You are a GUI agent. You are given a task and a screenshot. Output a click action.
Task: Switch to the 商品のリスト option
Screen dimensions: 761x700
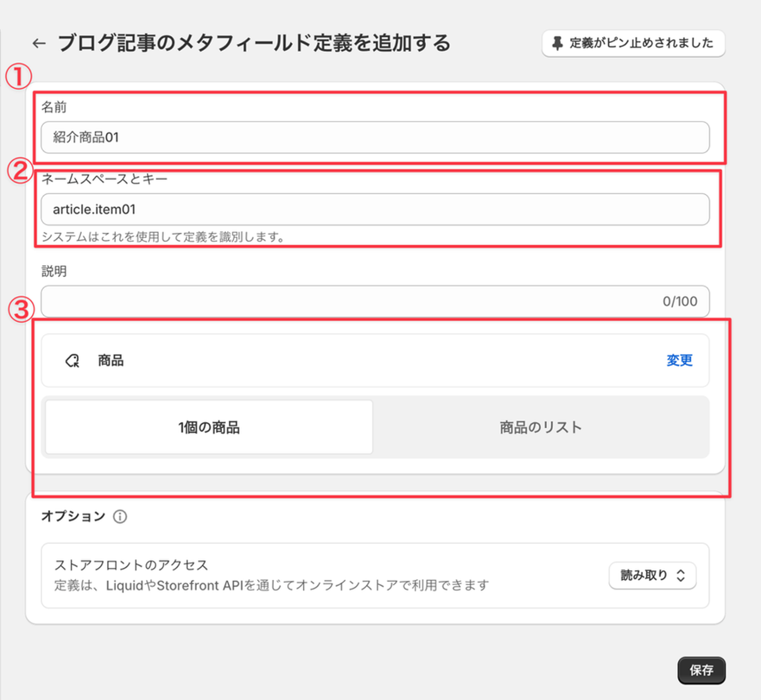click(x=541, y=427)
